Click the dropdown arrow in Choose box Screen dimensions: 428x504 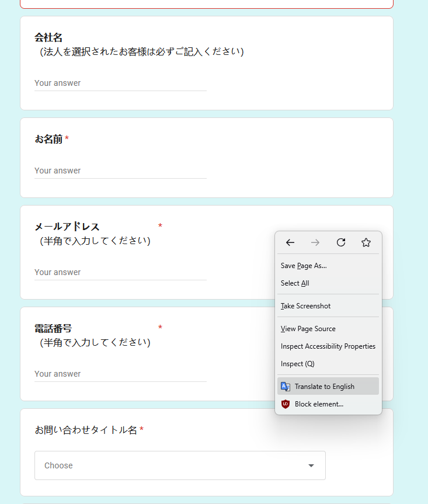click(x=311, y=465)
